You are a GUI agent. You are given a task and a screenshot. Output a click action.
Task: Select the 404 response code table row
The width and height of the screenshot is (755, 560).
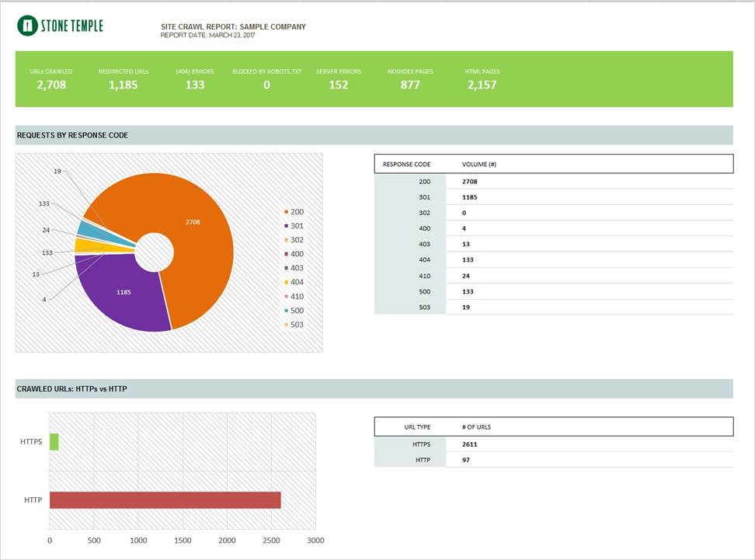553,260
